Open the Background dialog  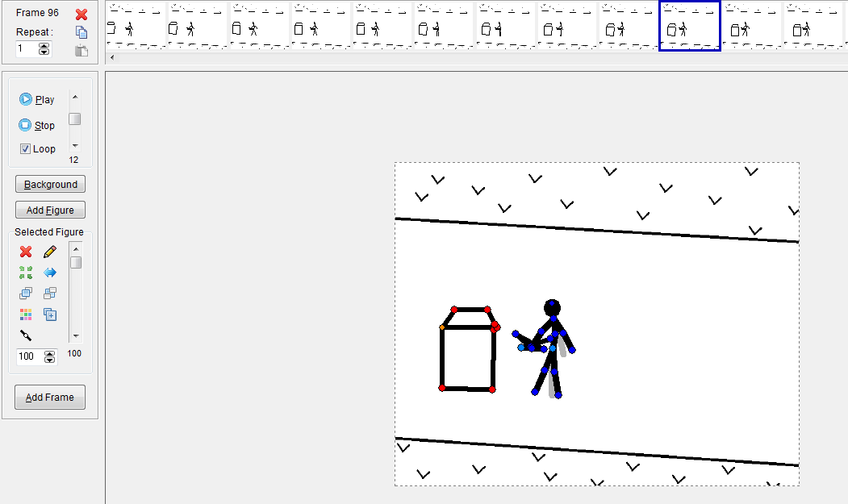pos(50,185)
